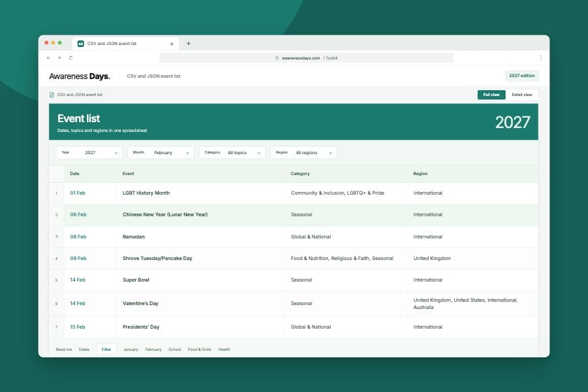Open the Region All regions dropdown
The height and width of the screenshot is (392, 588).
click(x=303, y=153)
